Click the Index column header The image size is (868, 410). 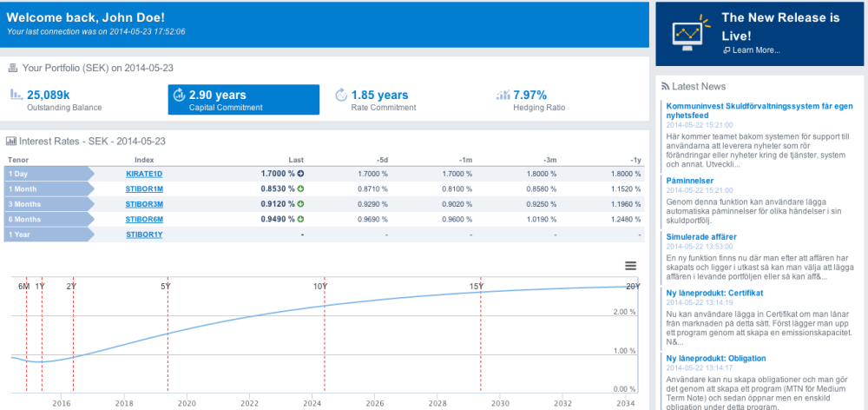pos(144,160)
